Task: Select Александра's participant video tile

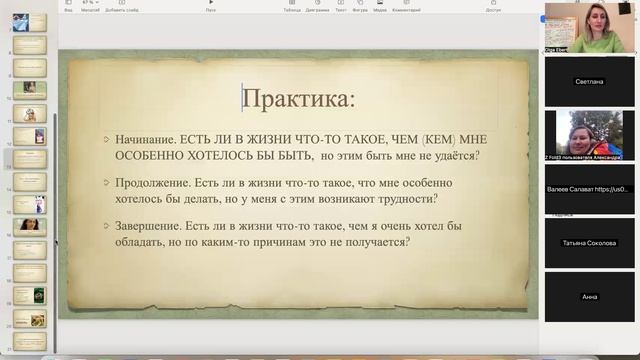Action: tap(590, 136)
